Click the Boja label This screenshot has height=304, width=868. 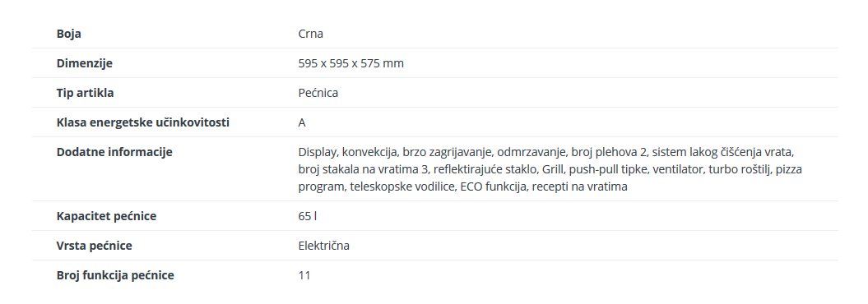[x=68, y=34]
